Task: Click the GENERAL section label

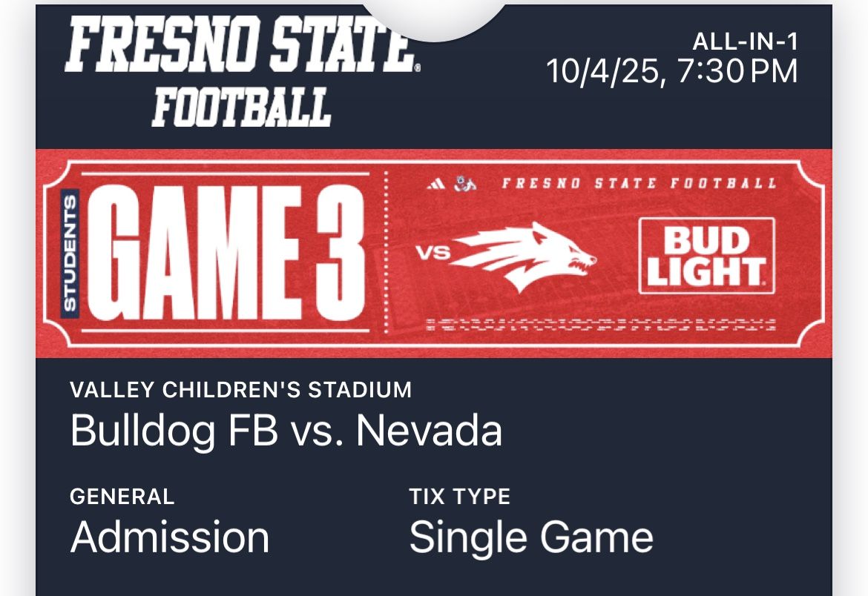Action: coord(122,496)
